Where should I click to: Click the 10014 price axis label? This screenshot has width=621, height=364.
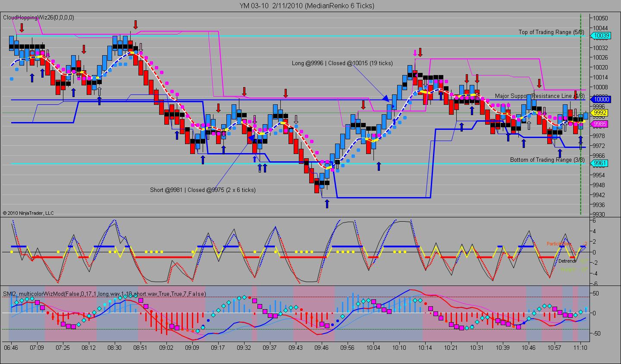[x=600, y=77]
